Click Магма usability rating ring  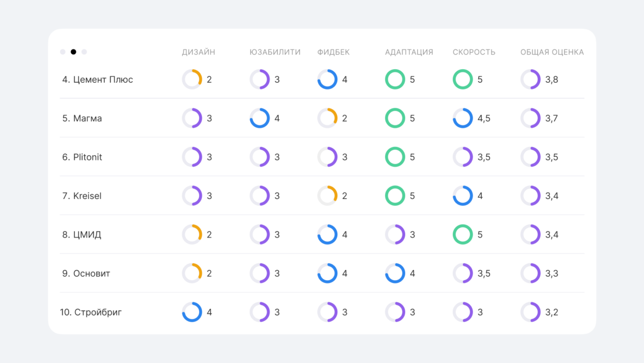(260, 118)
